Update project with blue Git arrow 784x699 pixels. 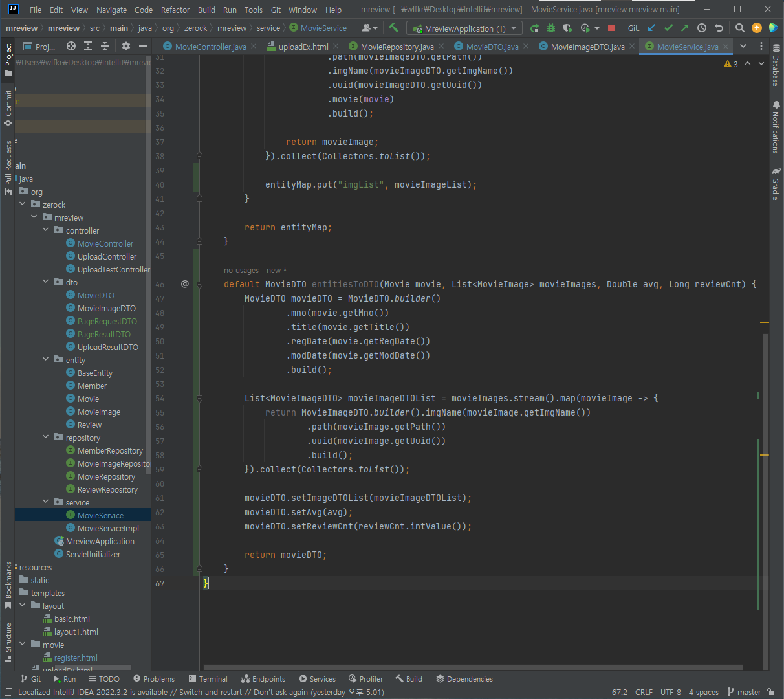point(651,28)
